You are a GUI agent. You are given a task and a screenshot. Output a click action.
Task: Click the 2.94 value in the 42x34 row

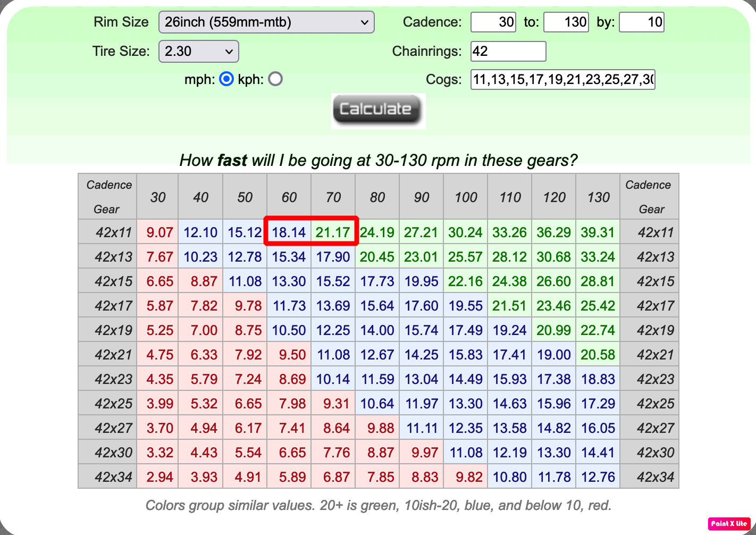pos(157,476)
